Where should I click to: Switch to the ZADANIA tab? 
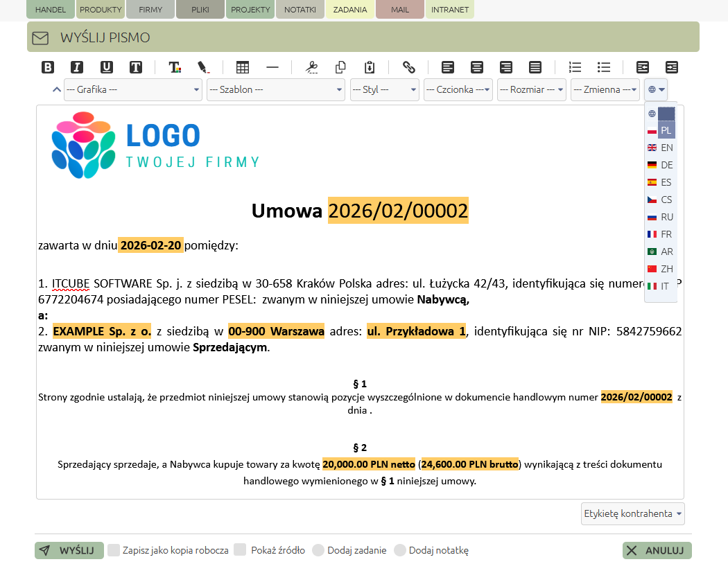click(350, 10)
